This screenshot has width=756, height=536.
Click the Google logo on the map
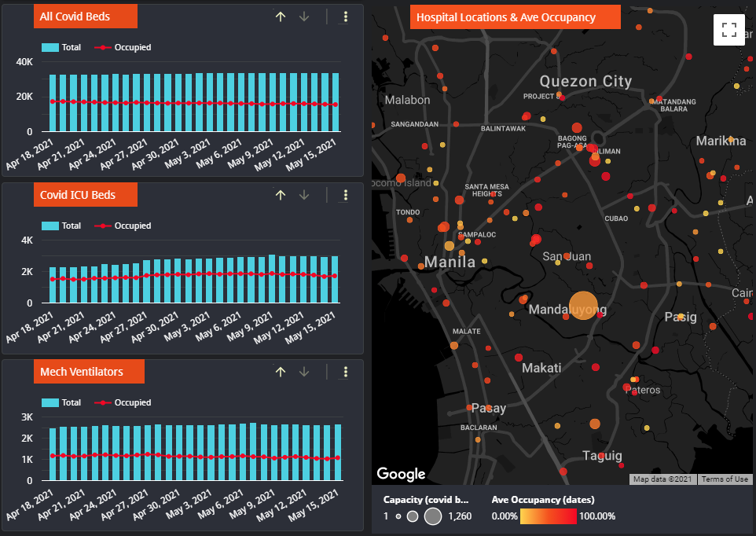click(x=401, y=473)
